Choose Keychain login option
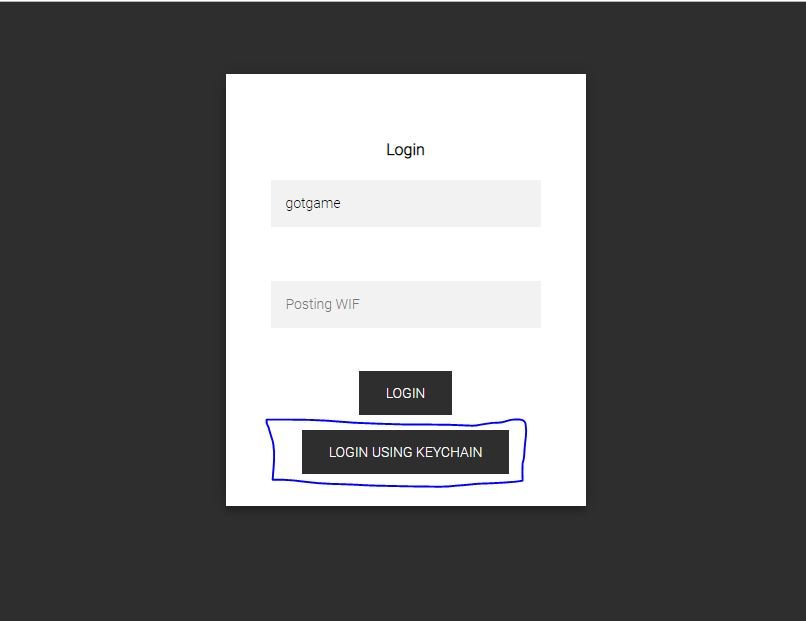 pos(405,452)
